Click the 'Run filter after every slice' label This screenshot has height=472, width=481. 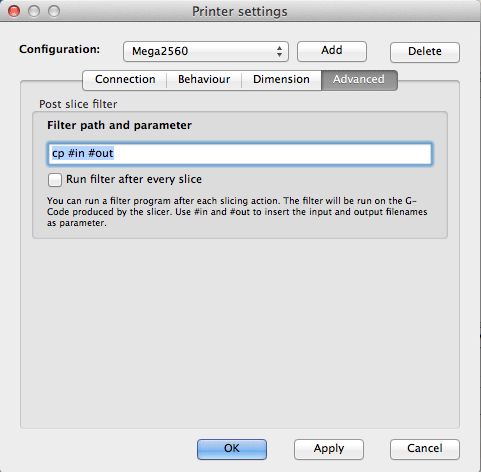[x=134, y=179]
